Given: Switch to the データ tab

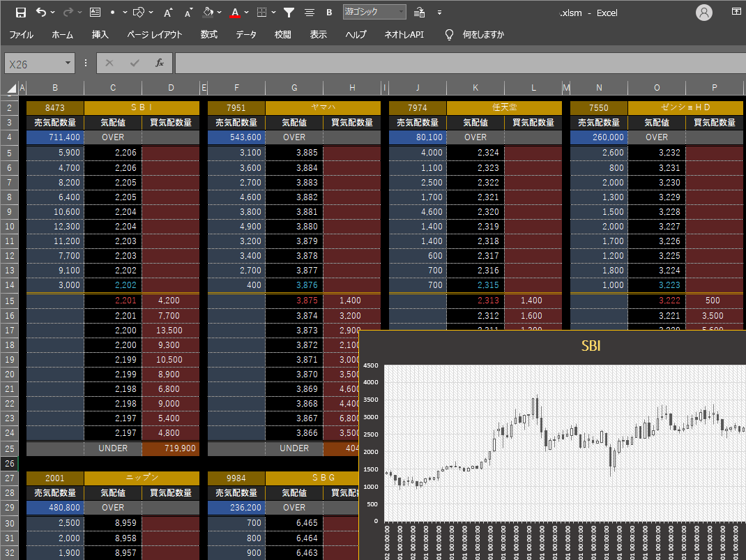Looking at the screenshot, I should click(246, 34).
